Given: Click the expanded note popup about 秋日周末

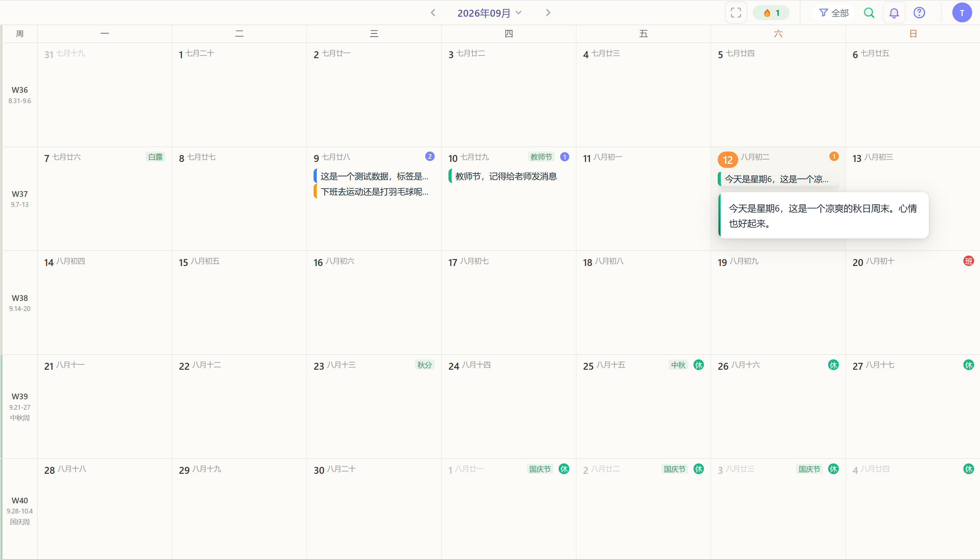Looking at the screenshot, I should (x=823, y=216).
